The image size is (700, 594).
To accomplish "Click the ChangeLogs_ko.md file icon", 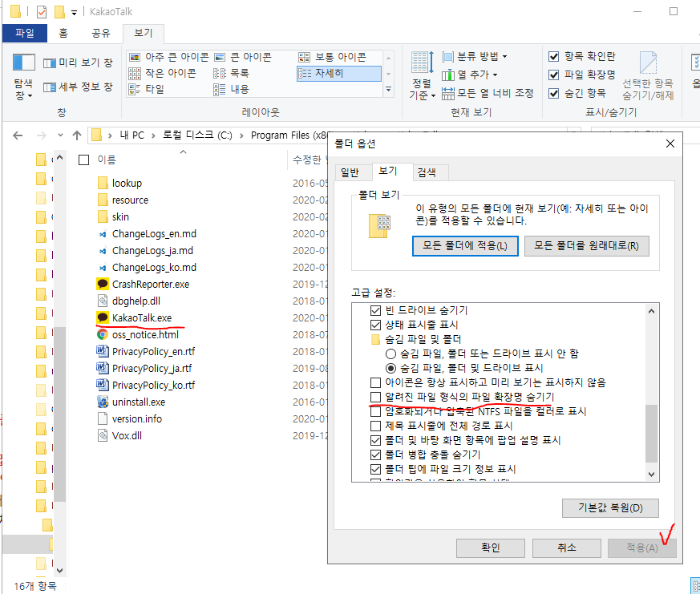I will pos(103,267).
